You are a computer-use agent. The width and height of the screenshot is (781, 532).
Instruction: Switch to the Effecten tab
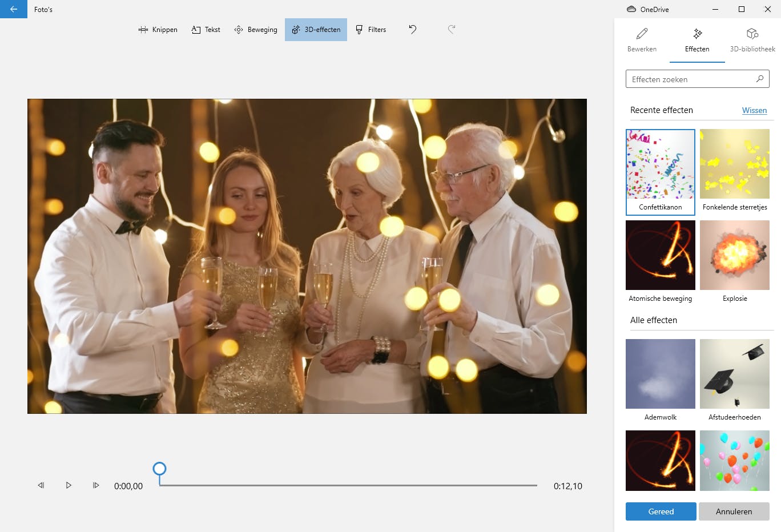coord(697,40)
